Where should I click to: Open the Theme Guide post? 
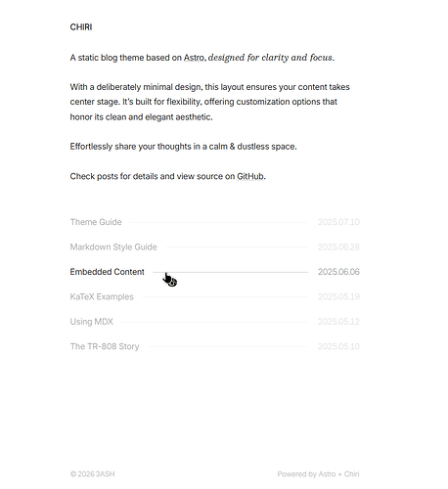(96, 222)
